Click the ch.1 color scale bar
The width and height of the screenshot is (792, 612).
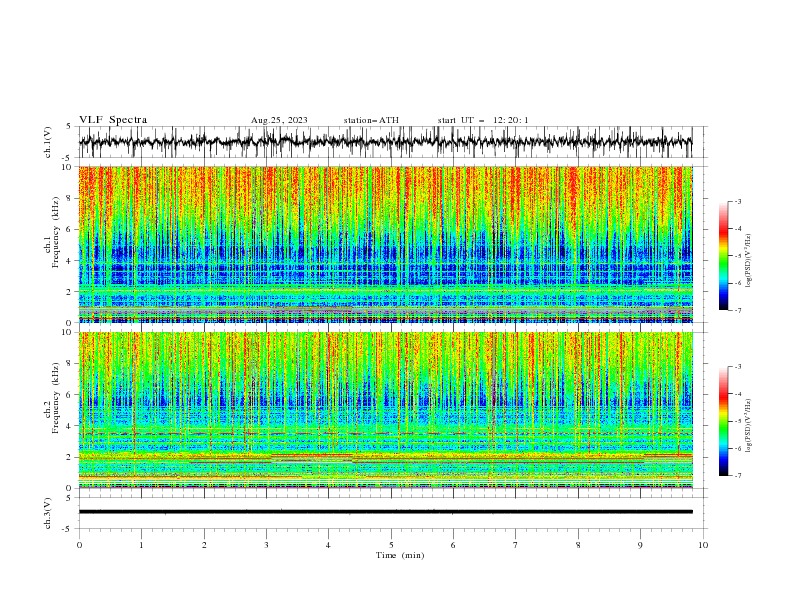point(724,256)
